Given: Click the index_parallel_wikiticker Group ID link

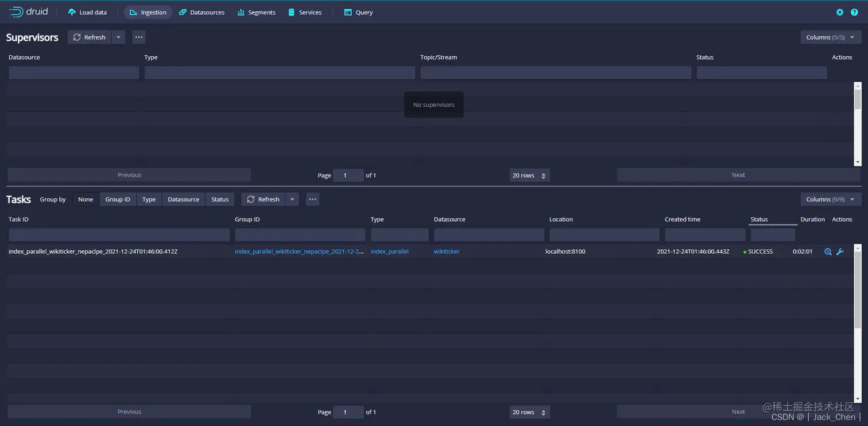Looking at the screenshot, I should click(299, 251).
